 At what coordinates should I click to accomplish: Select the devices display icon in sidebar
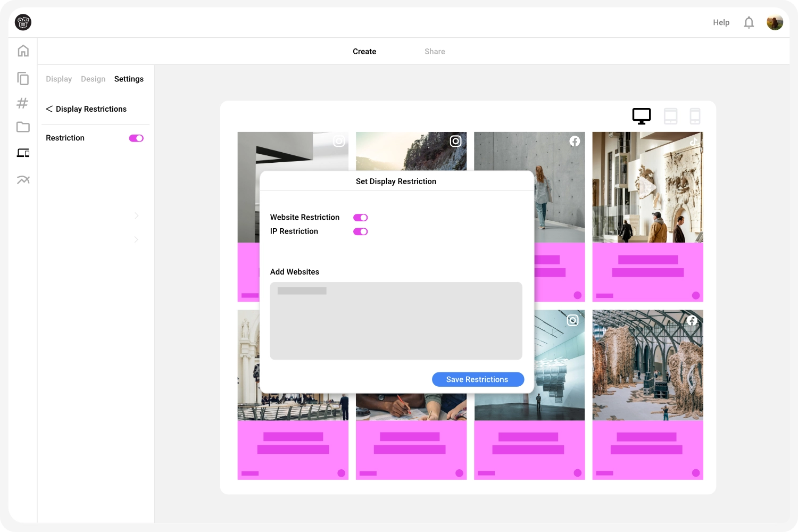click(23, 153)
